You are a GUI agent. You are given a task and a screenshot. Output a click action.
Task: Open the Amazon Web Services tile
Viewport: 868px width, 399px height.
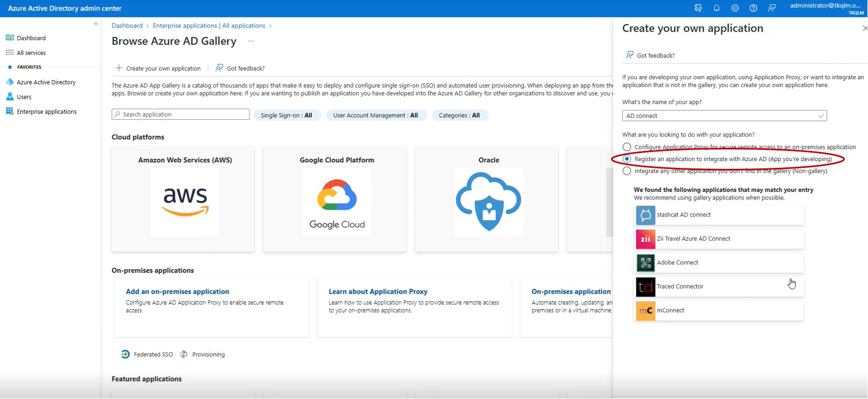[x=183, y=199]
